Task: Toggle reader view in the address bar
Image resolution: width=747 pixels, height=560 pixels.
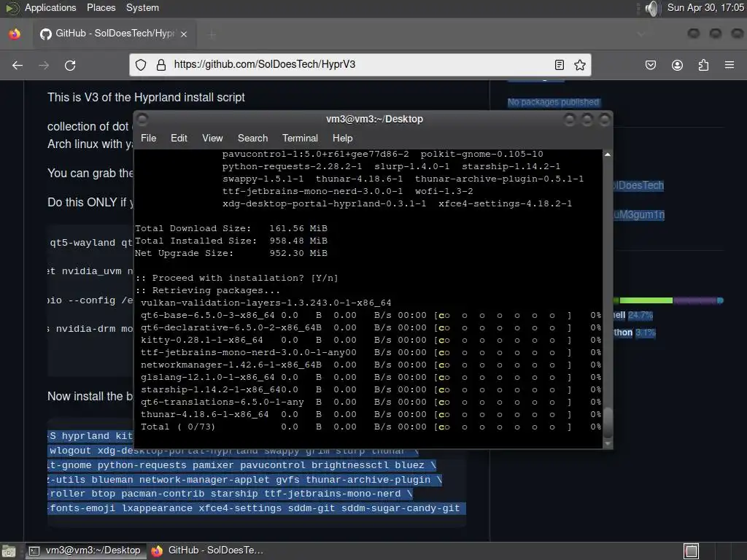Action: [x=560, y=65]
